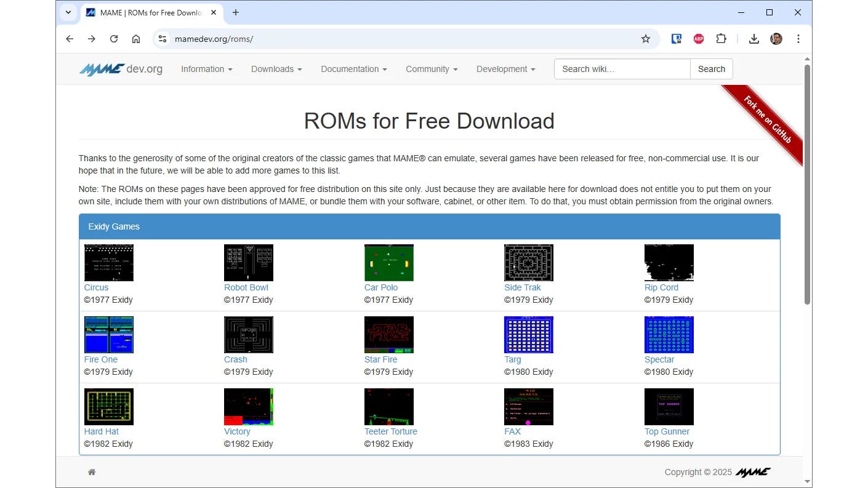This screenshot has height=488, width=868.
Task: Go forward to the next page
Action: [92, 39]
